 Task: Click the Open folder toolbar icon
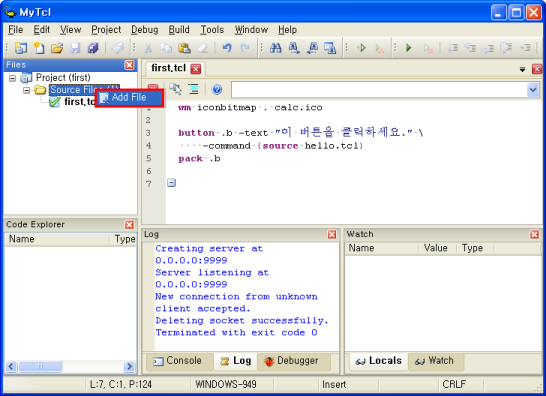point(57,48)
